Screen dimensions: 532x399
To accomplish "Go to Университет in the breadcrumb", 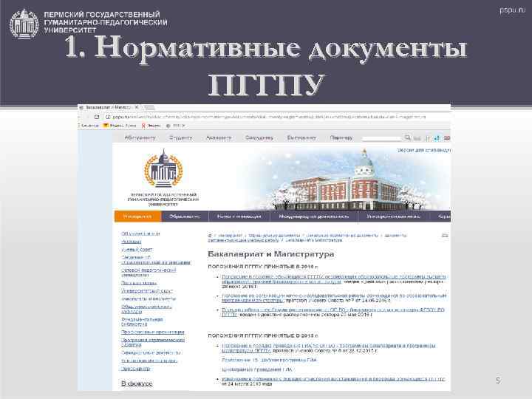I will point(230,235).
